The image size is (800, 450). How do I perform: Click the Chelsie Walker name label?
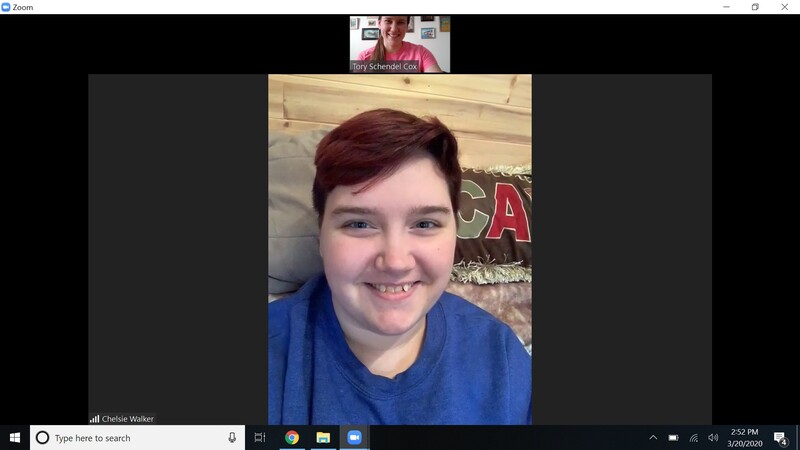coord(127,419)
